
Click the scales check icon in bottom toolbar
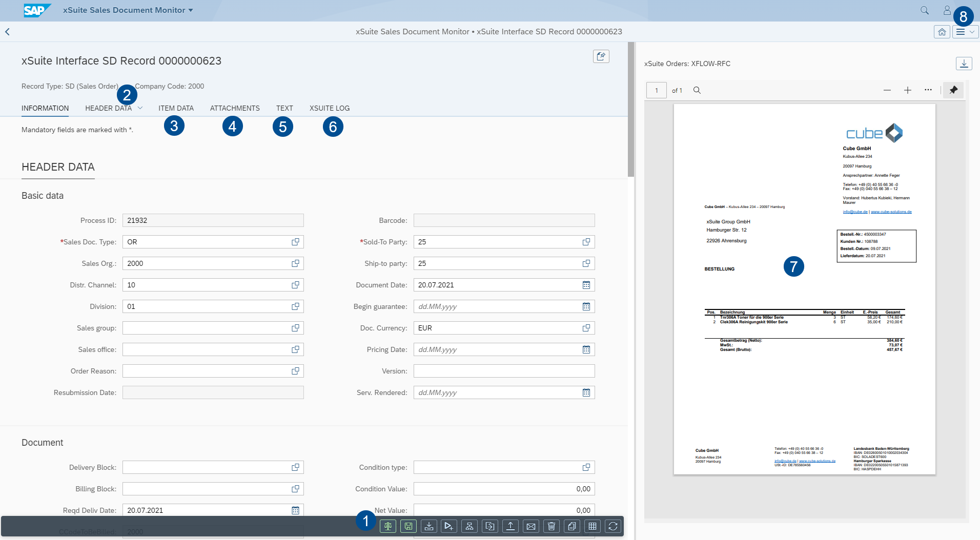(388, 526)
